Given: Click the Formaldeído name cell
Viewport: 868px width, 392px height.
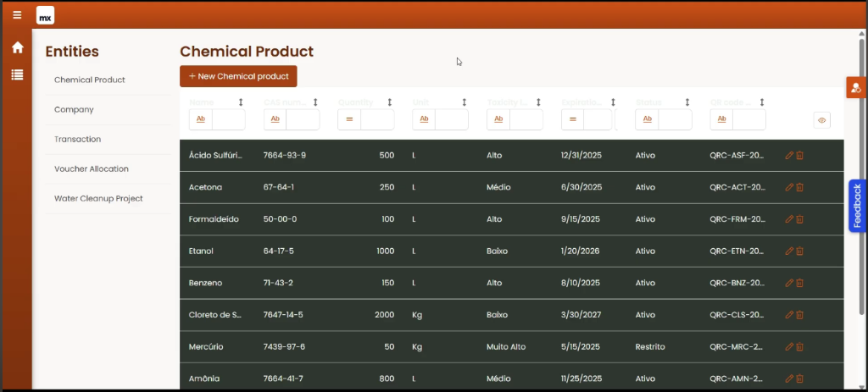Looking at the screenshot, I should 214,219.
